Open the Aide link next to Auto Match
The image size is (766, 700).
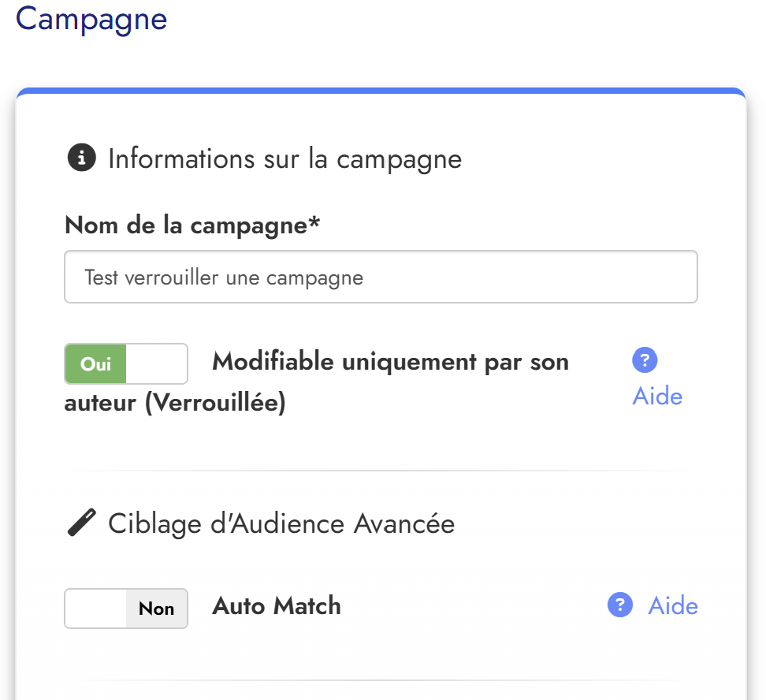point(673,605)
